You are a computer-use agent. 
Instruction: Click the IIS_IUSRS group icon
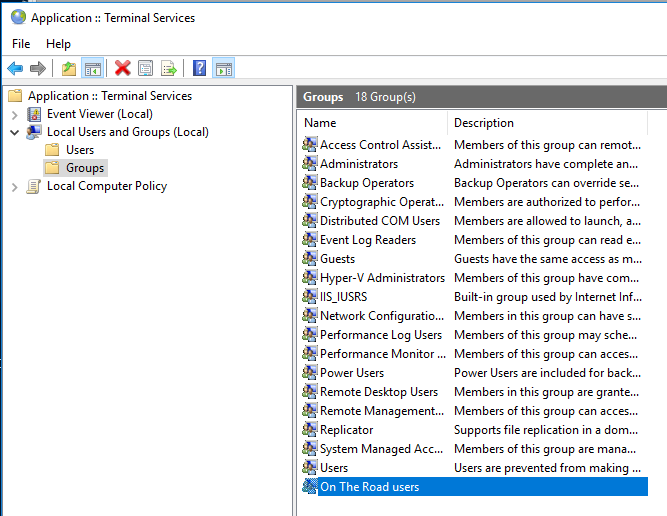310,297
